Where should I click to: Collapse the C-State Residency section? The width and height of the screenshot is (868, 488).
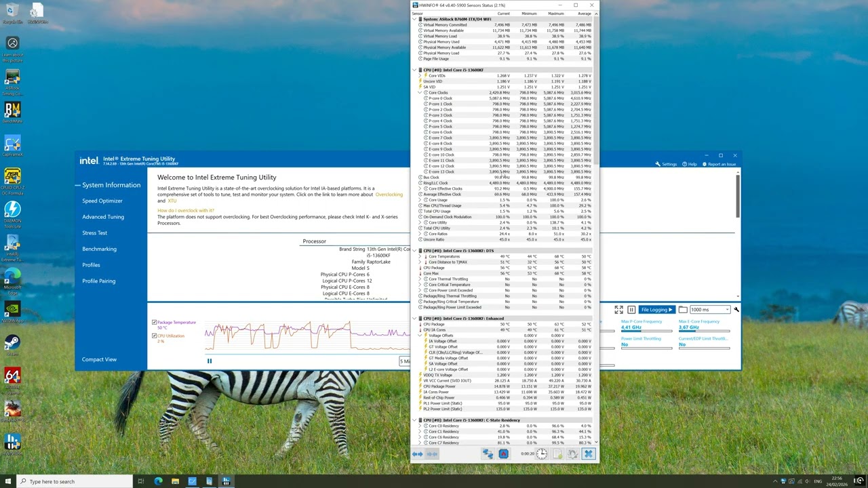[415, 420]
